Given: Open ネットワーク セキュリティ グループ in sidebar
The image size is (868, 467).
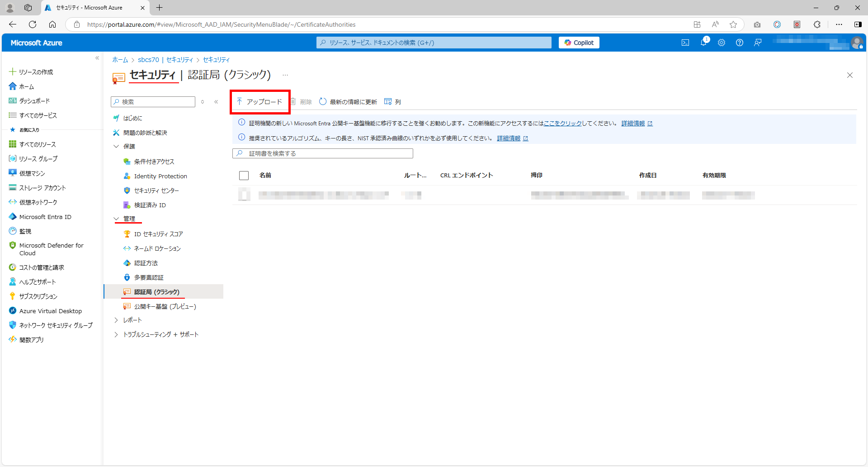Looking at the screenshot, I should [x=56, y=325].
